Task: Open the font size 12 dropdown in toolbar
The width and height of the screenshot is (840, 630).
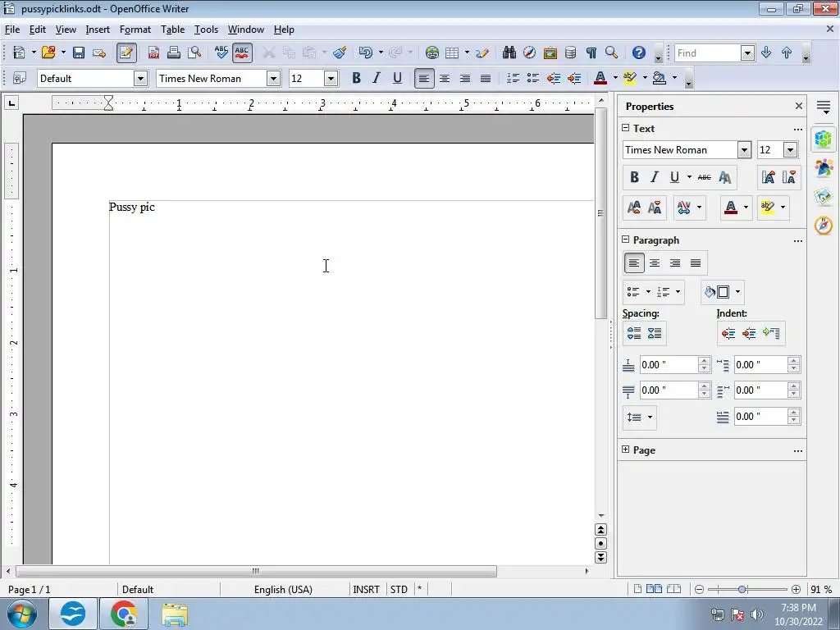Action: [331, 79]
